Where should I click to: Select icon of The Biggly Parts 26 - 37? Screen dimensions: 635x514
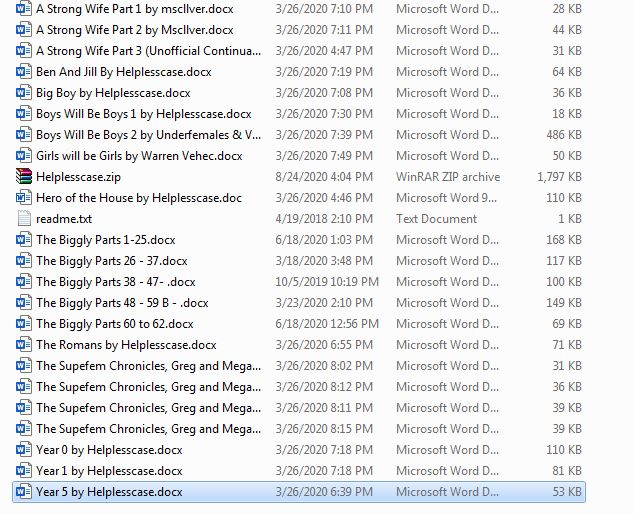coord(23,261)
